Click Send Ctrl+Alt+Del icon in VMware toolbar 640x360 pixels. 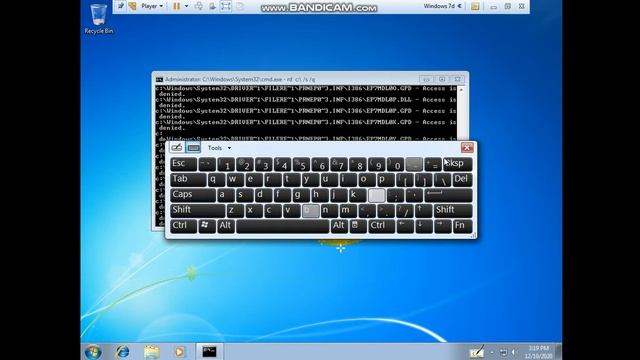(x=199, y=6)
